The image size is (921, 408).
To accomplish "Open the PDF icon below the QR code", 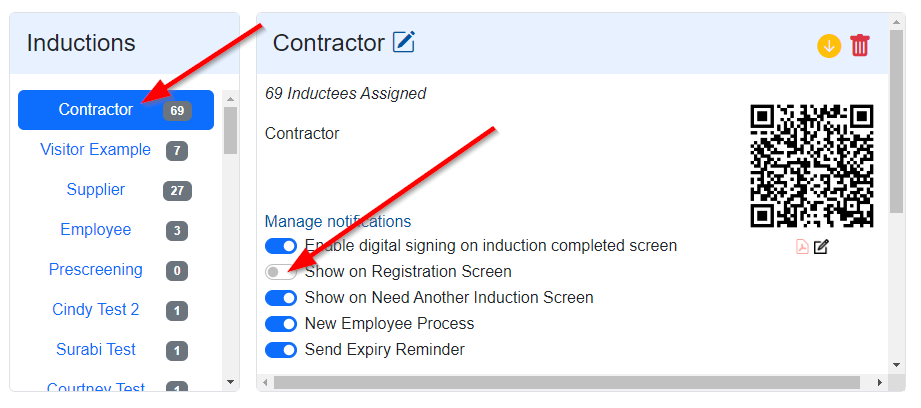I will tap(802, 247).
